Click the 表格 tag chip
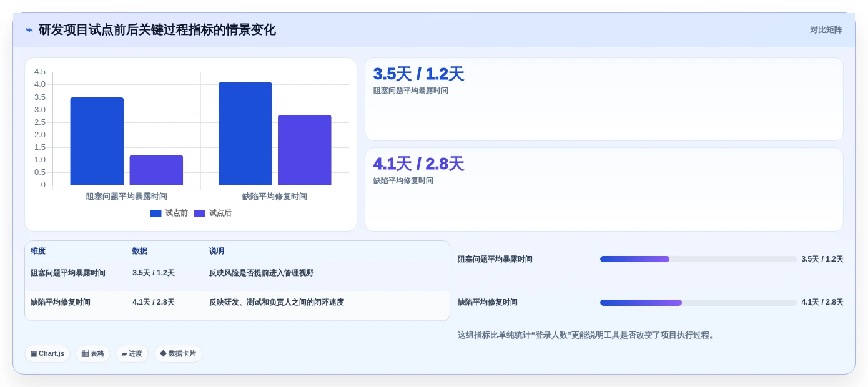Image resolution: width=868 pixels, height=387 pixels. (x=93, y=354)
